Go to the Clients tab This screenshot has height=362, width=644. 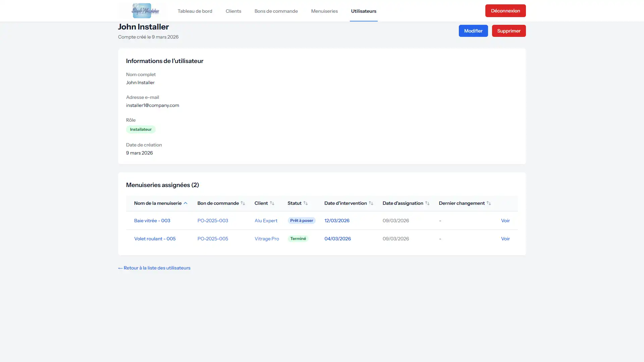click(x=233, y=11)
